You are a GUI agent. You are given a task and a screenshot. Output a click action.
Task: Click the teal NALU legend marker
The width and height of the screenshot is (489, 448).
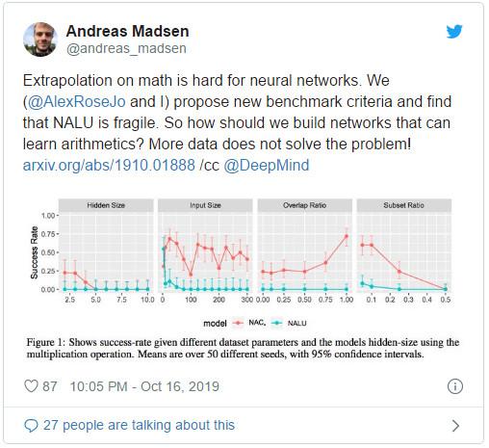pyautogui.click(x=277, y=323)
